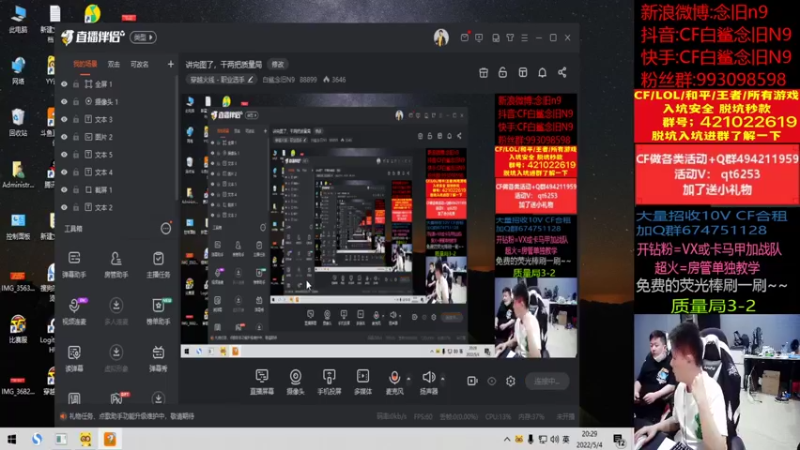Download the 虚拟形象 tool
Image resolution: width=800 pixels, height=450 pixels.
pyautogui.click(x=116, y=358)
